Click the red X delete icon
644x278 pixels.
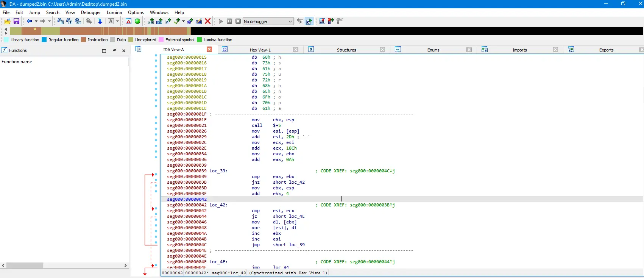click(207, 21)
